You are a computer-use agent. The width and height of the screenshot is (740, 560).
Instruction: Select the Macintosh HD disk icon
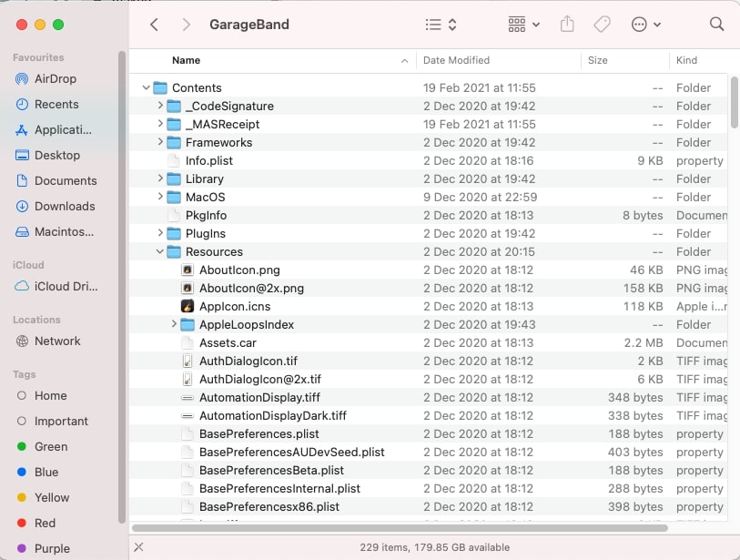[x=22, y=232]
